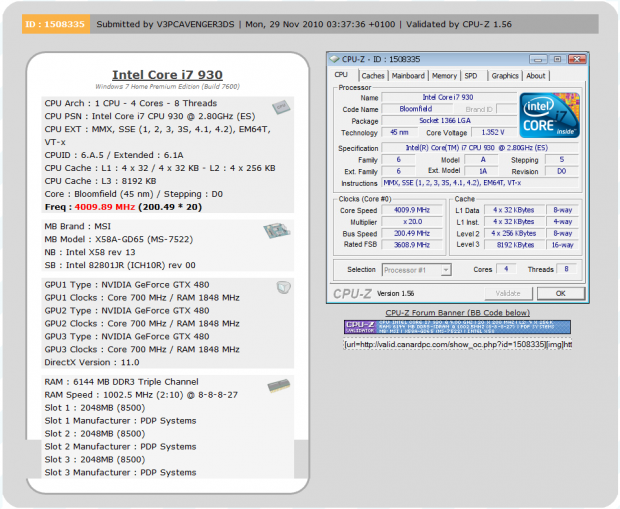620x509 pixels.
Task: Click the BB code URL text field
Action: (457, 344)
